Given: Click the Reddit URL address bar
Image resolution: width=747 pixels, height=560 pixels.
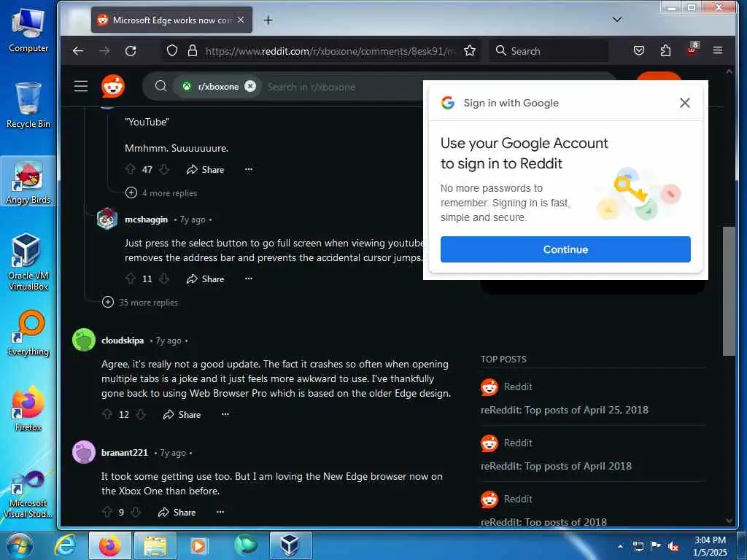Looking at the screenshot, I should 330,51.
